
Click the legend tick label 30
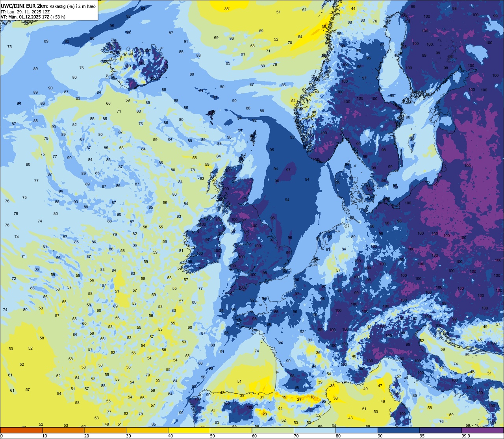tap(128, 436)
